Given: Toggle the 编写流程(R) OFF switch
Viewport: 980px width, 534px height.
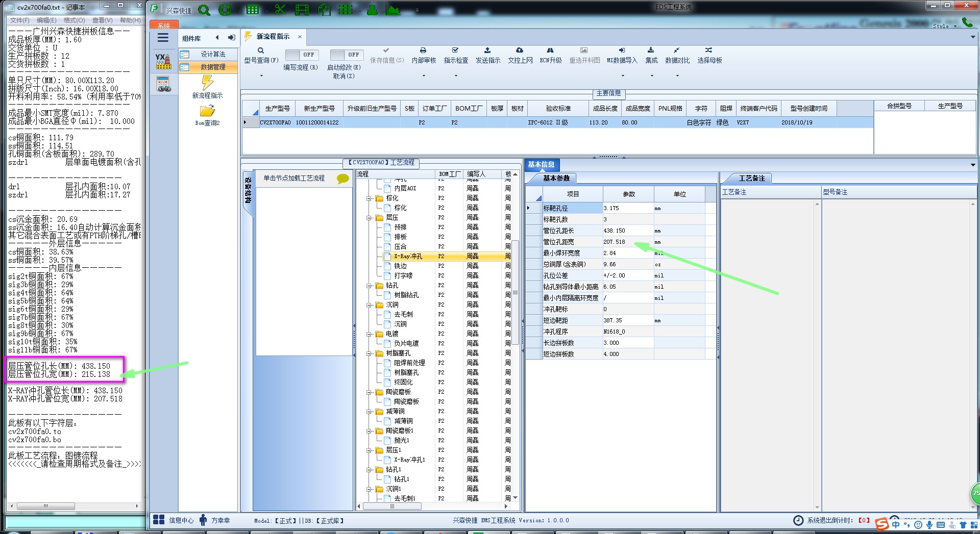Looking at the screenshot, I should point(302,55).
